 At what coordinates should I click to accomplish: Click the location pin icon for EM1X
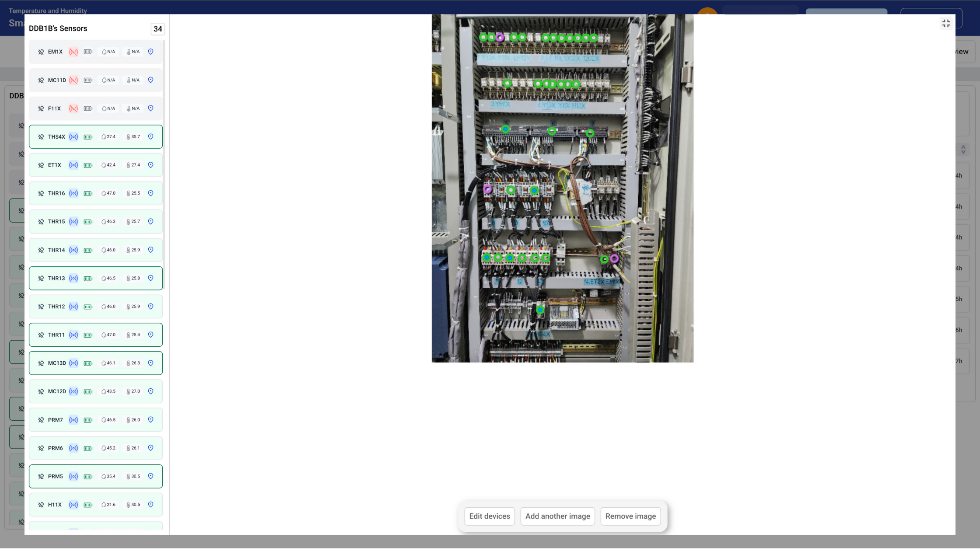click(x=150, y=52)
